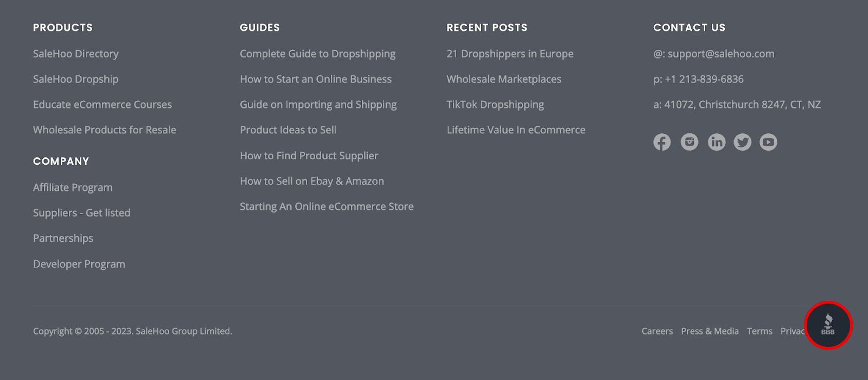This screenshot has width=868, height=380.
Task: Click the phone number +1 213-839-6836
Action: 704,79
